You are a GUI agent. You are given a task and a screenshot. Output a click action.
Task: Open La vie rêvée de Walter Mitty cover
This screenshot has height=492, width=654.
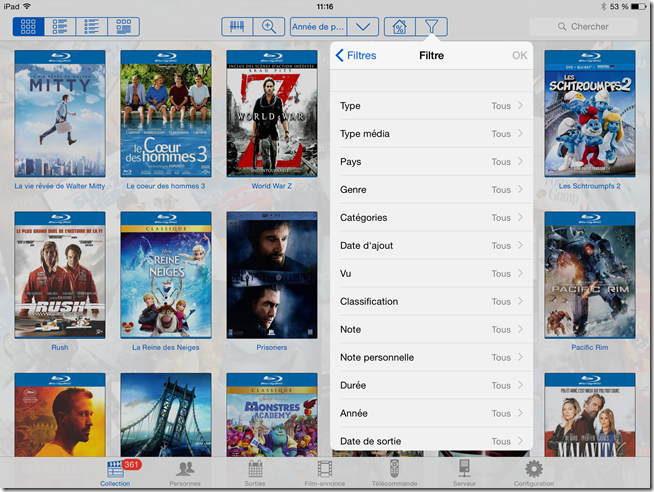click(60, 113)
